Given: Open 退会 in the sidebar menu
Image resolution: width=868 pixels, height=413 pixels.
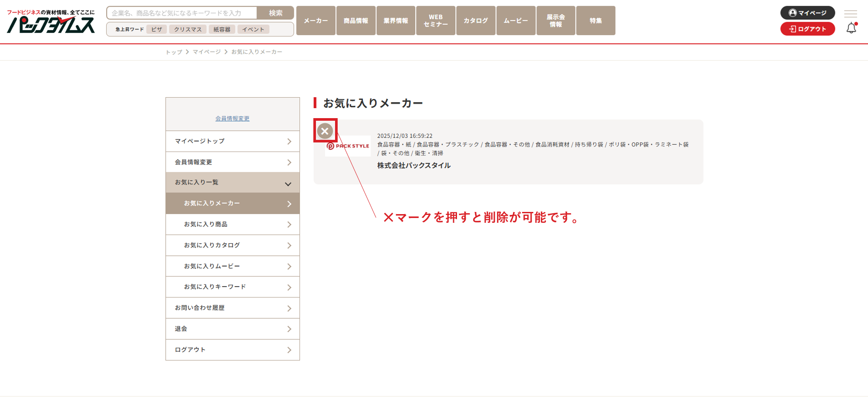Looking at the screenshot, I should click(x=233, y=329).
